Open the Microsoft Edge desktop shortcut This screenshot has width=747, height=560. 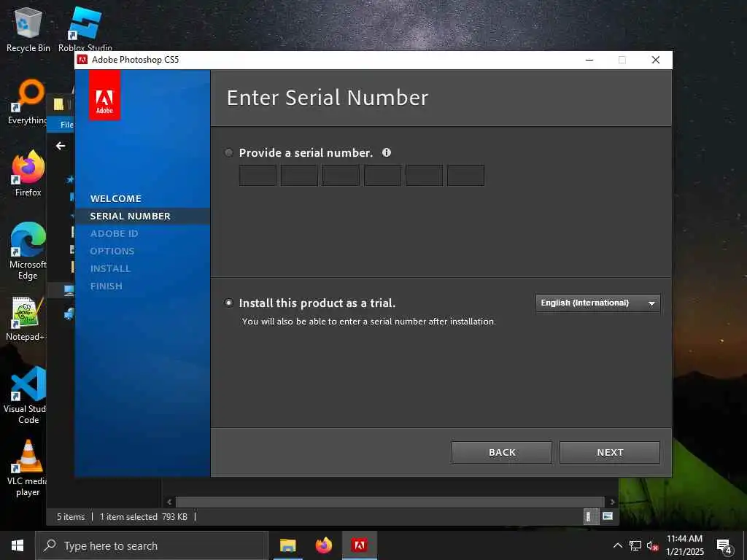(x=28, y=251)
